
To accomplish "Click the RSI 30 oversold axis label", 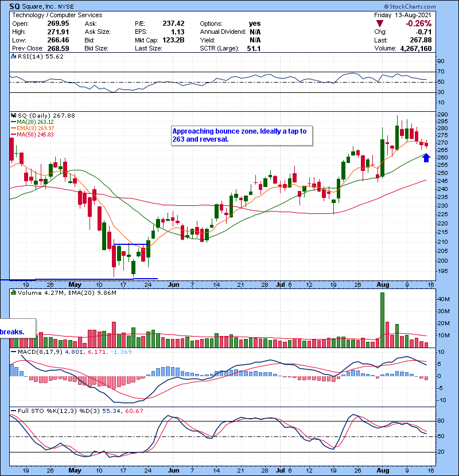I will pos(441,92).
